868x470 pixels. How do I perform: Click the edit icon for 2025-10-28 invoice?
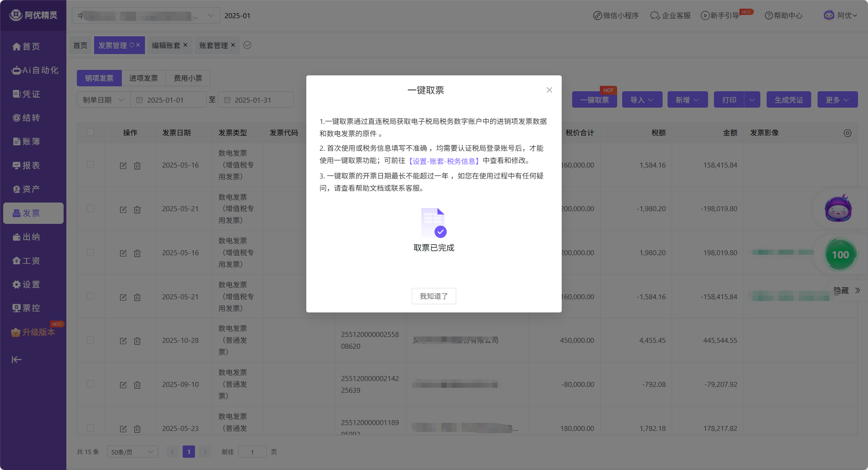click(x=123, y=341)
